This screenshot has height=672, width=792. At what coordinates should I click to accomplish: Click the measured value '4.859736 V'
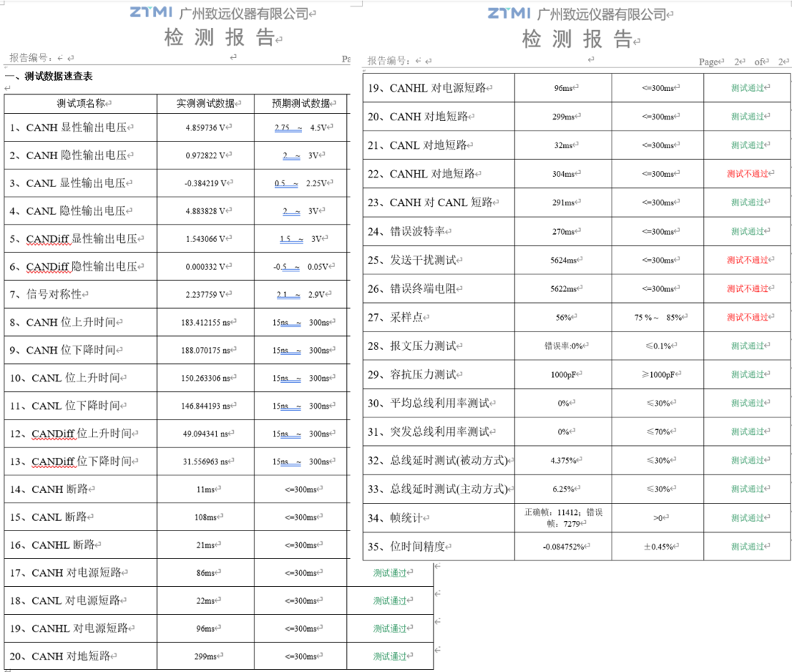pyautogui.click(x=205, y=128)
